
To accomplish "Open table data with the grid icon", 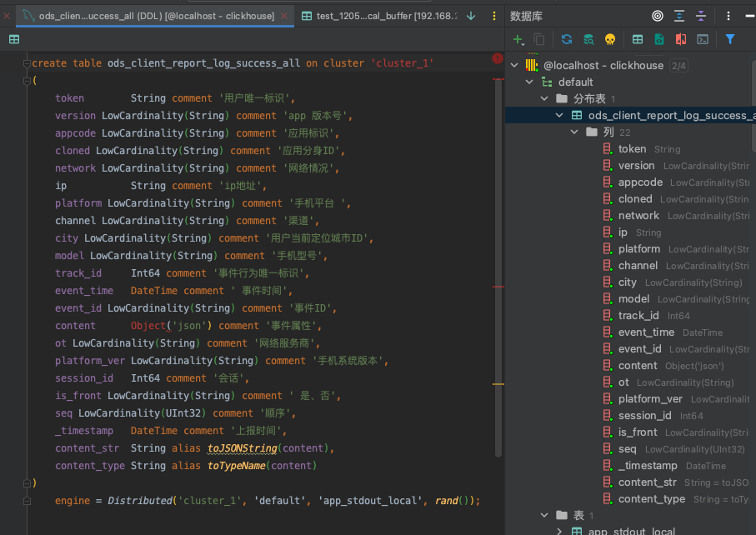I will click(638, 39).
